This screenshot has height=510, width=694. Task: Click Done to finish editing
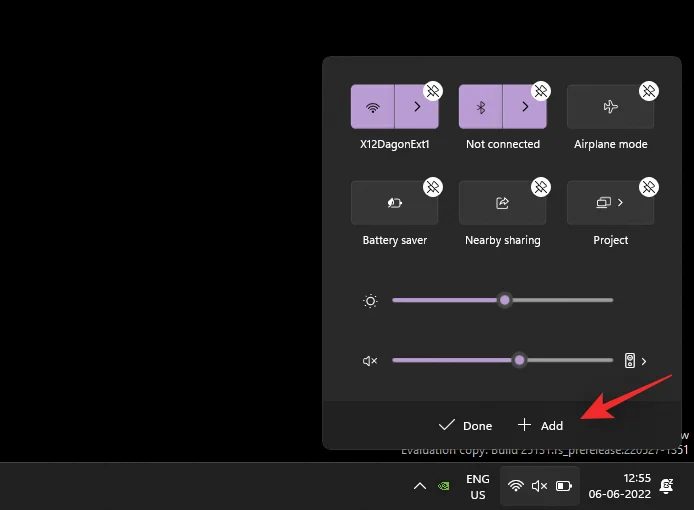point(465,425)
